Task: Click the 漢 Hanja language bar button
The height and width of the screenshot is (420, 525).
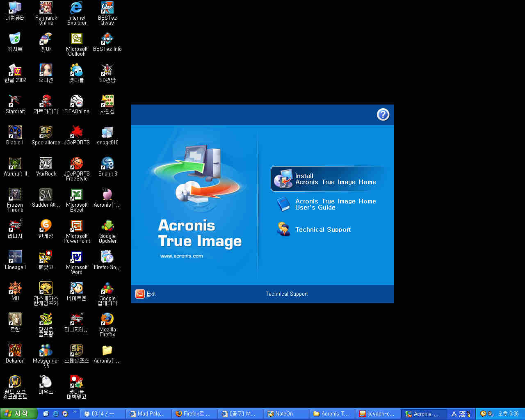Action: (x=462, y=414)
